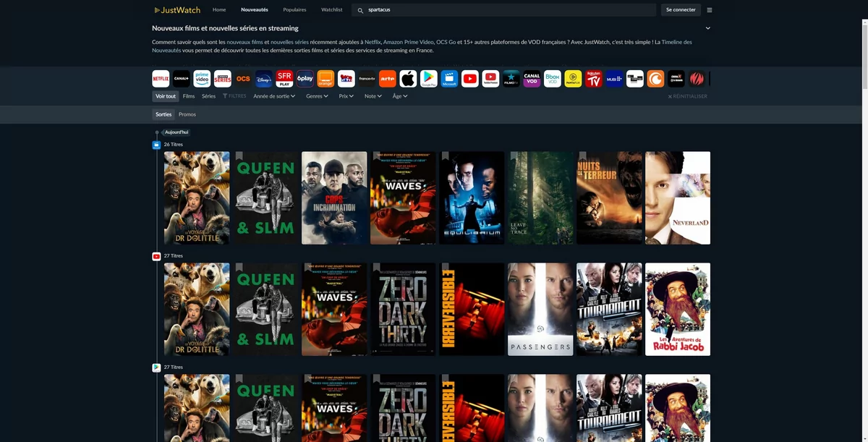Open Cops Incrimination poster
The width and height of the screenshot is (868, 442).
(x=334, y=198)
